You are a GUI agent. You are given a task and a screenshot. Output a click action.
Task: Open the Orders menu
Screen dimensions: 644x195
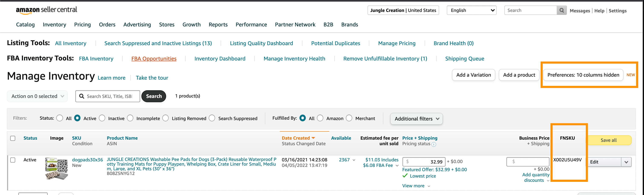tap(107, 24)
